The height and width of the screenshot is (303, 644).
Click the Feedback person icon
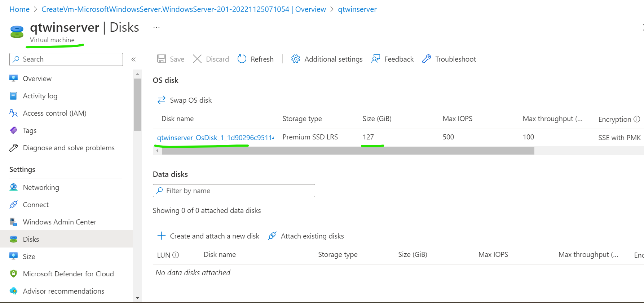[x=376, y=59]
